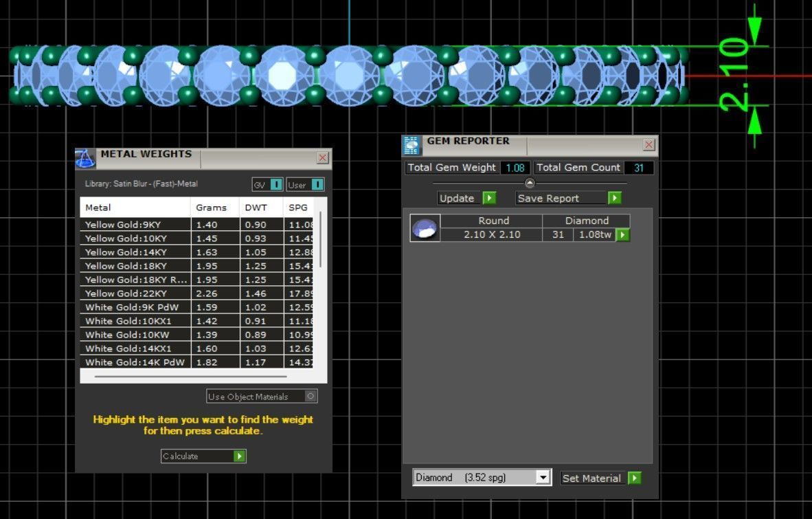Click the Calculate button label
The image size is (812, 519).
click(180, 456)
